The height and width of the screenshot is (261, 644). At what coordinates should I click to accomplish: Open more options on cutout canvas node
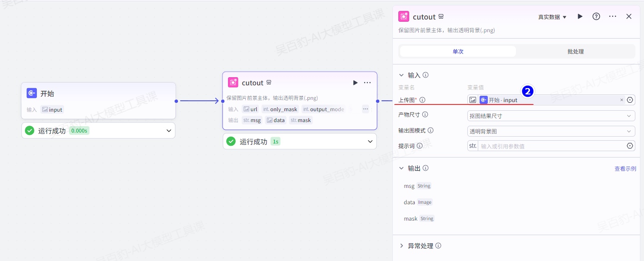pyautogui.click(x=367, y=83)
